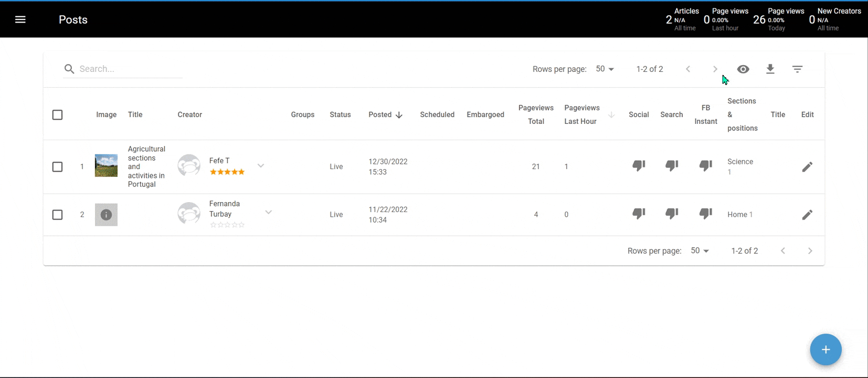Image resolution: width=868 pixels, height=378 pixels.
Task: Click FB Instant thumbs-down in second row
Action: (706, 214)
